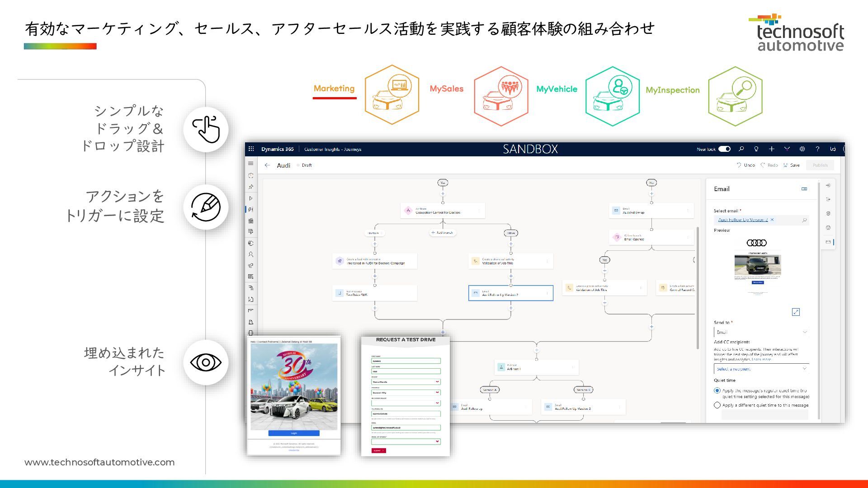Click the Marketing hexagon car icon
This screenshot has height=488, width=868.
392,95
